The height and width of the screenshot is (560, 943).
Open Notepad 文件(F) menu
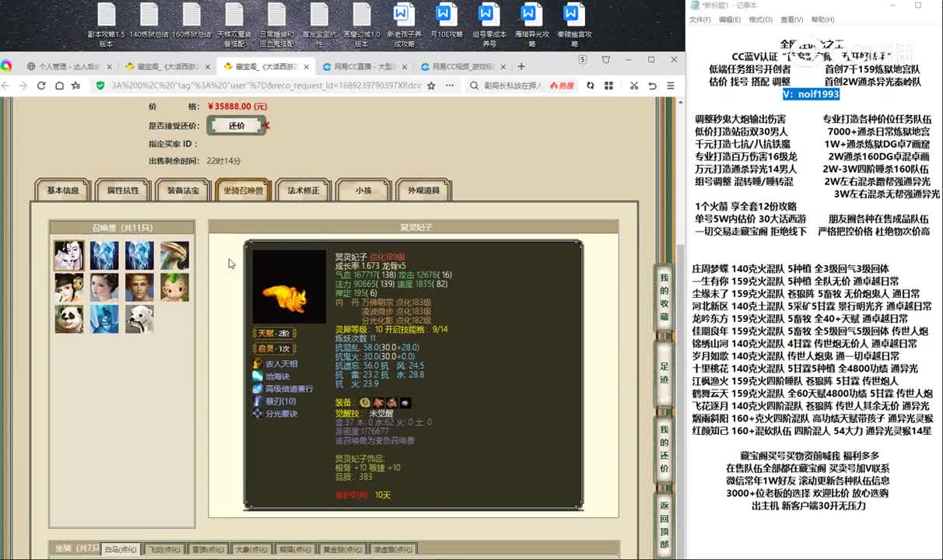[699, 19]
